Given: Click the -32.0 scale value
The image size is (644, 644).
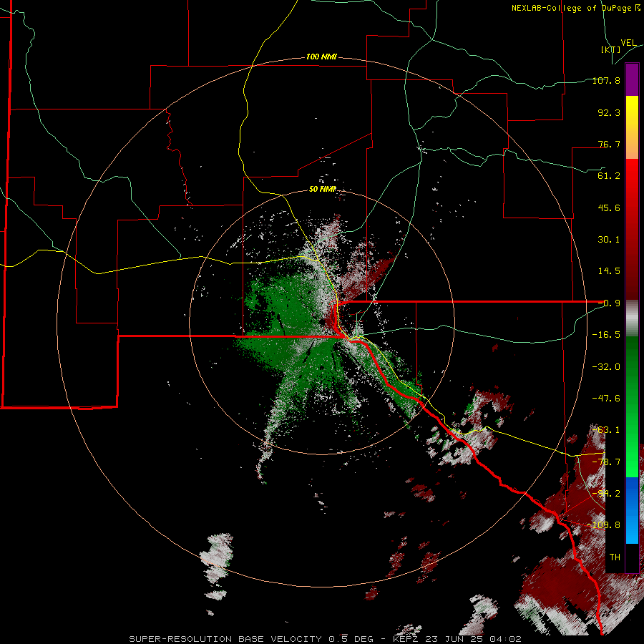Looking at the screenshot, I should click(606, 366).
